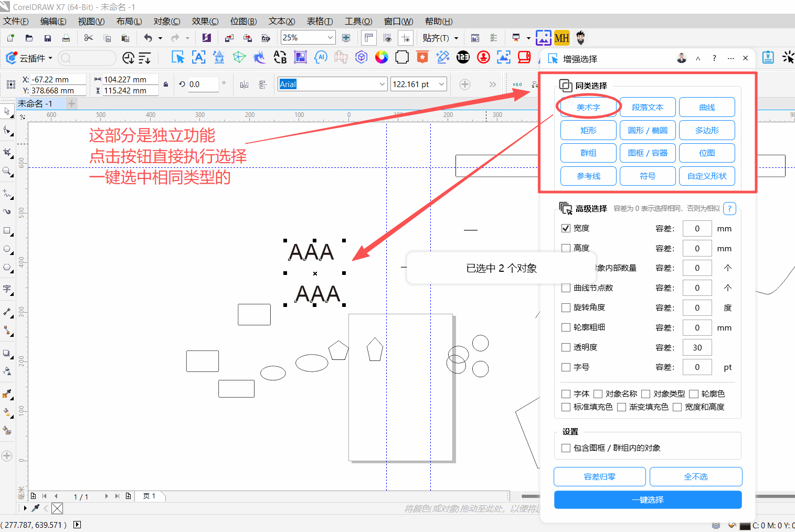Select the Text tool in toolbox
The image size is (795, 532).
(x=7, y=289)
